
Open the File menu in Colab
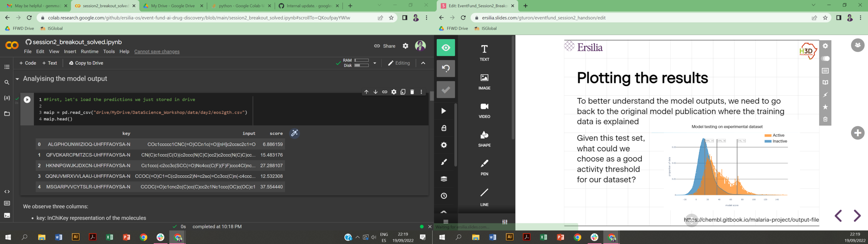click(x=28, y=51)
